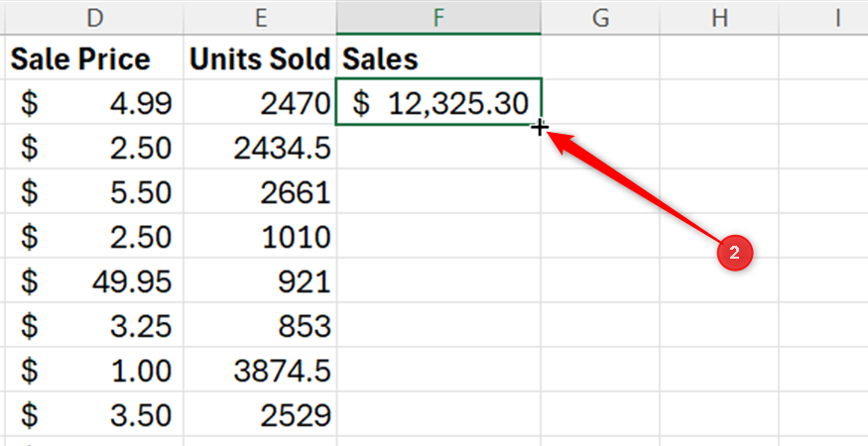Click the Sales heading cell
868x446 pixels.
(438, 57)
